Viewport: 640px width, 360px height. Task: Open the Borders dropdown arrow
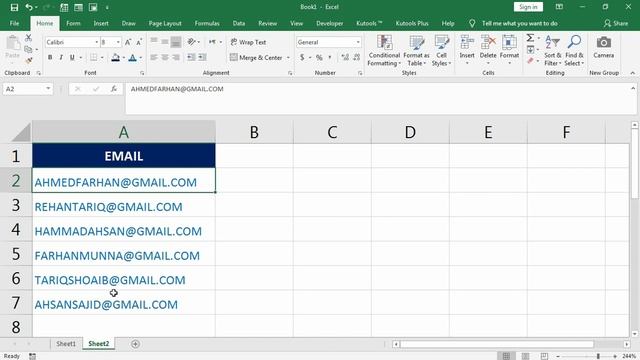pyautogui.click(x=102, y=58)
